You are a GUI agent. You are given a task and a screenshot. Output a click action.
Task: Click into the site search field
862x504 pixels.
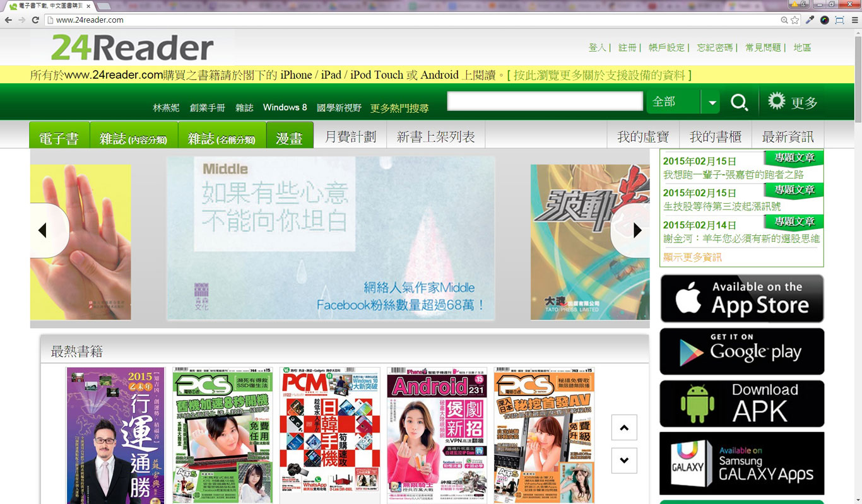[x=545, y=101]
